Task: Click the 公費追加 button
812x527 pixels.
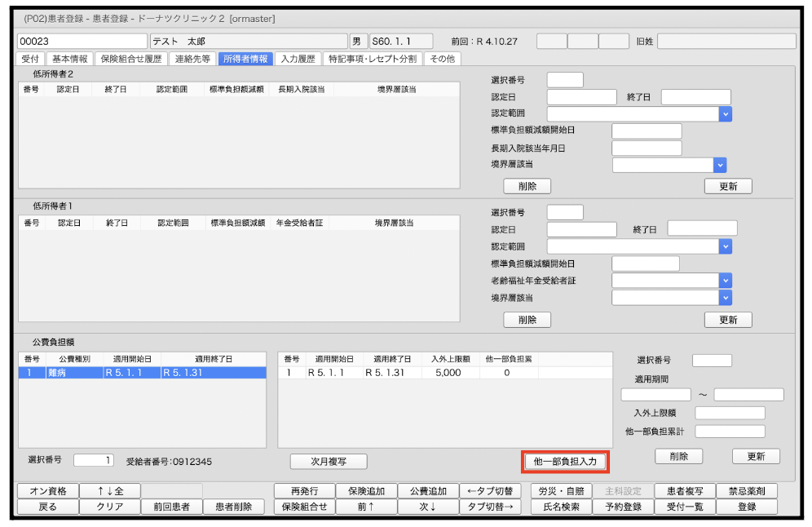Action: tap(428, 491)
